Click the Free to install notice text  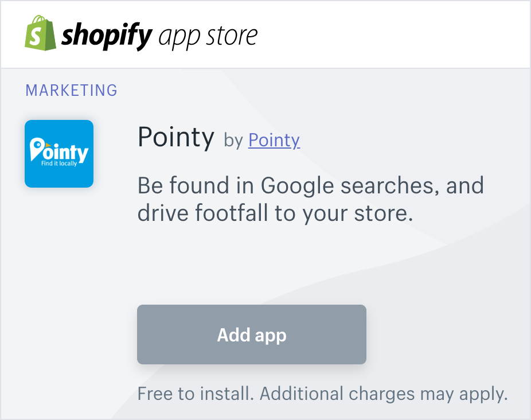pos(322,394)
